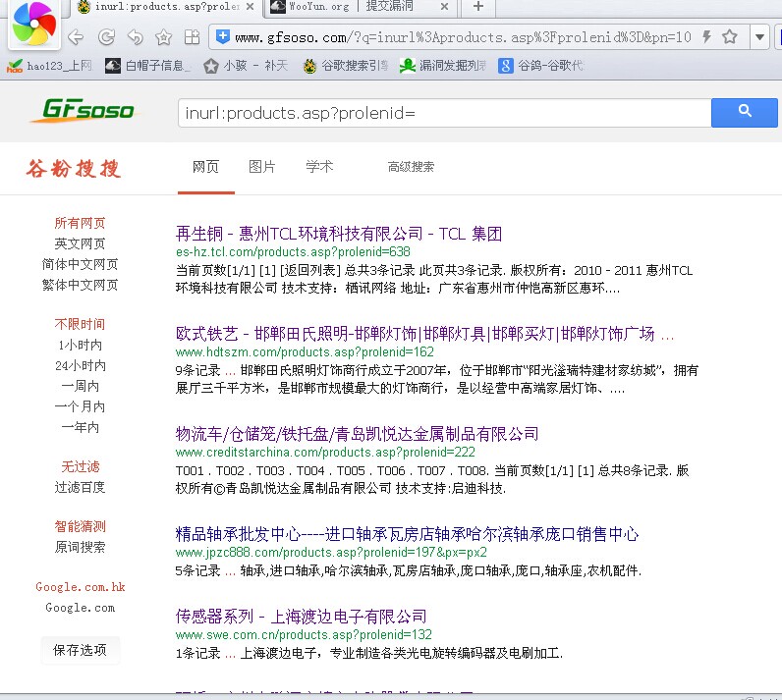Viewport: 782px width, 700px height.
Task: Open result 欧式铁艺 - 邯郸田氏照明
Action: click(x=424, y=334)
